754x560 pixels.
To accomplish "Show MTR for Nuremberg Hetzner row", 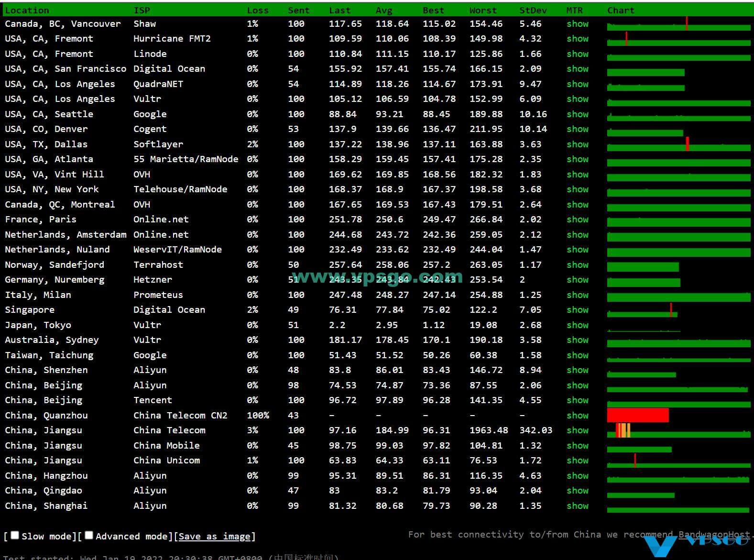I will point(578,280).
